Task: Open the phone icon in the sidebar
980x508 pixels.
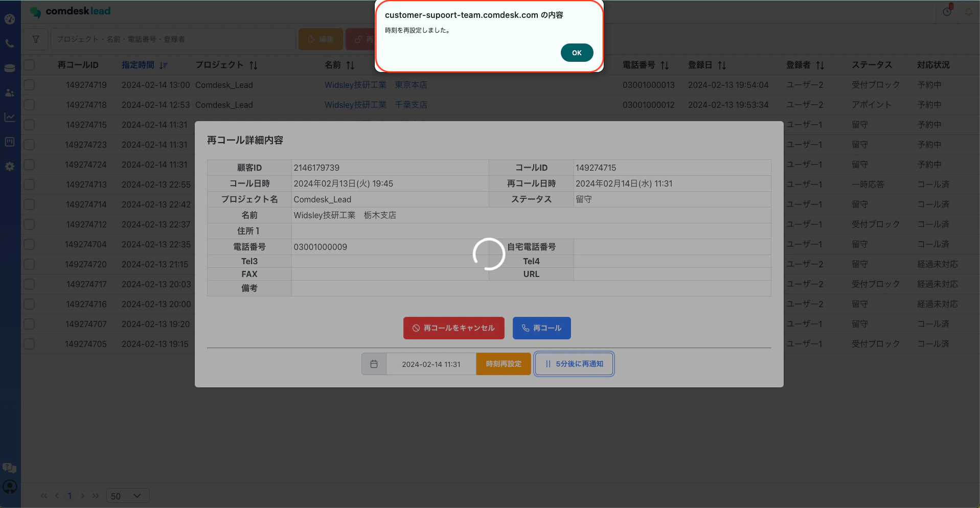Action: (x=10, y=43)
